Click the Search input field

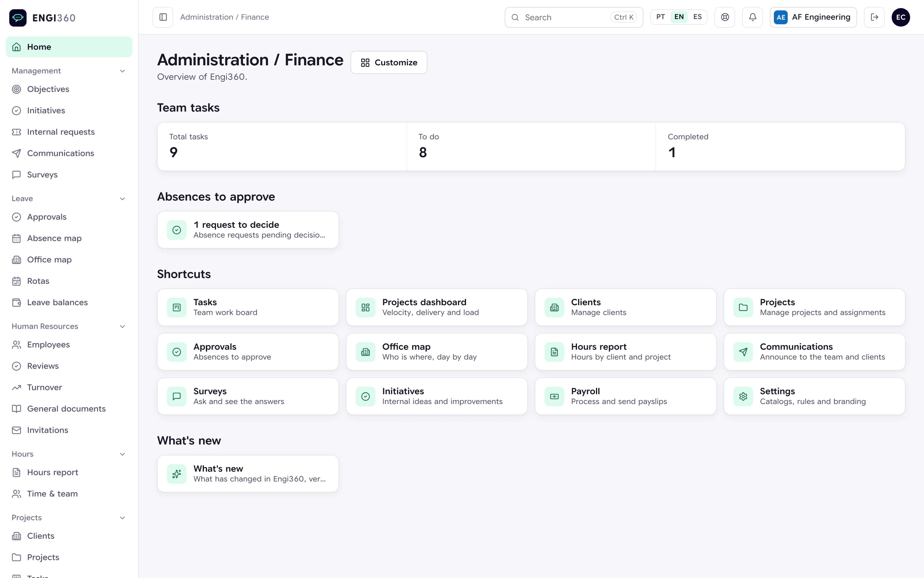pos(573,17)
